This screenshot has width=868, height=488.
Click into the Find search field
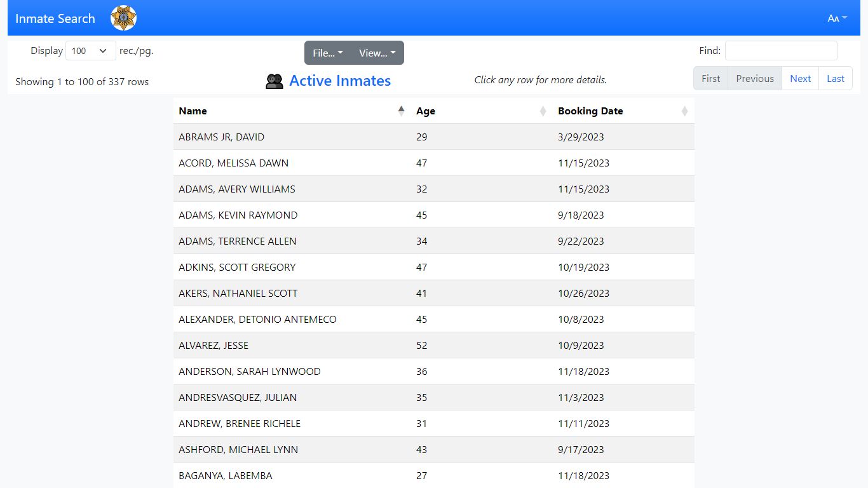[781, 51]
